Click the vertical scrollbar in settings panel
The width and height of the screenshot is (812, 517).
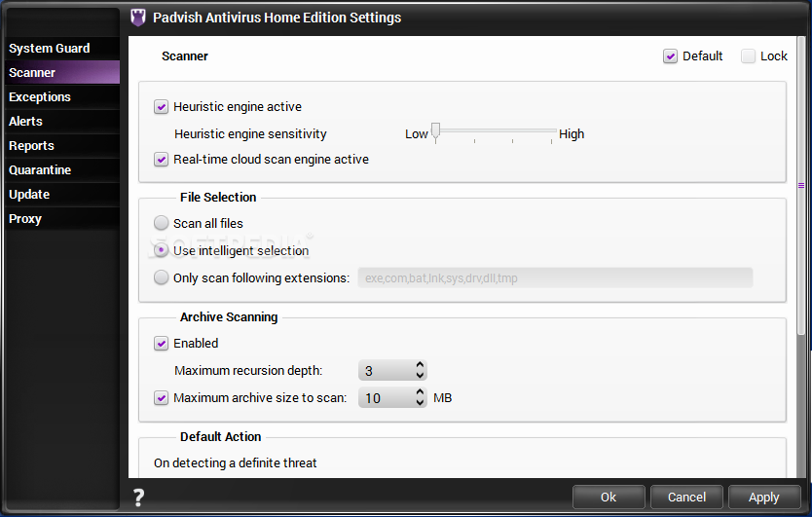(801, 185)
